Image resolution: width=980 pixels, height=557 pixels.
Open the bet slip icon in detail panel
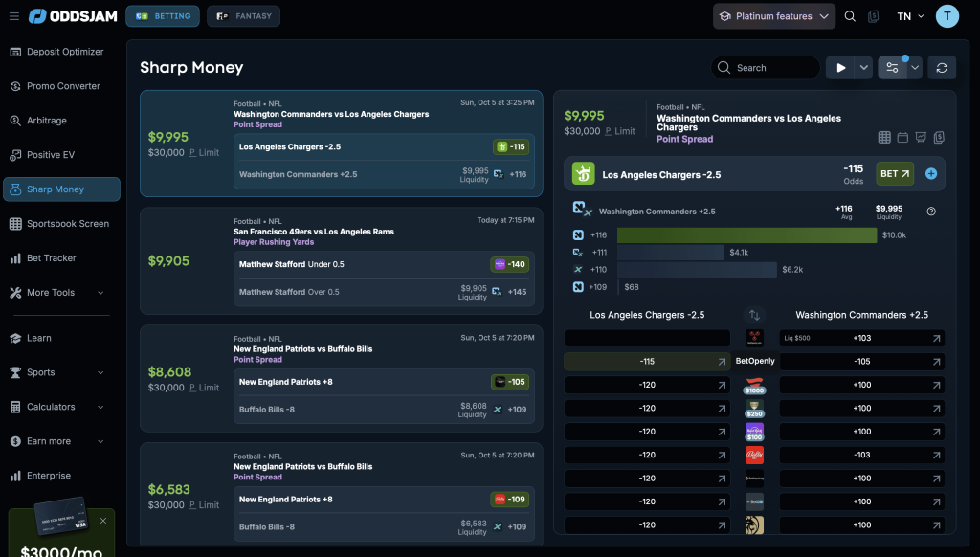[939, 138]
